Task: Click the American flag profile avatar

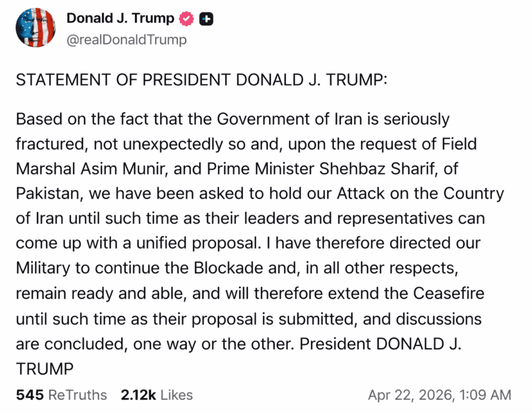Action: click(35, 27)
